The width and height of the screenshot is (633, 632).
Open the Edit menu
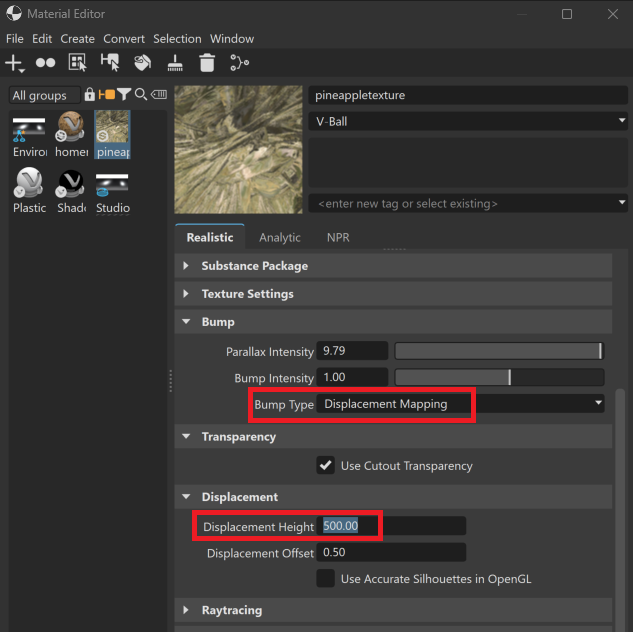tap(42, 39)
